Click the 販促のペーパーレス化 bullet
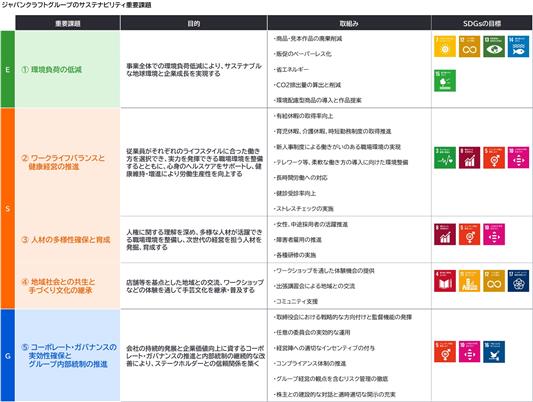The image size is (533, 402). click(303, 54)
